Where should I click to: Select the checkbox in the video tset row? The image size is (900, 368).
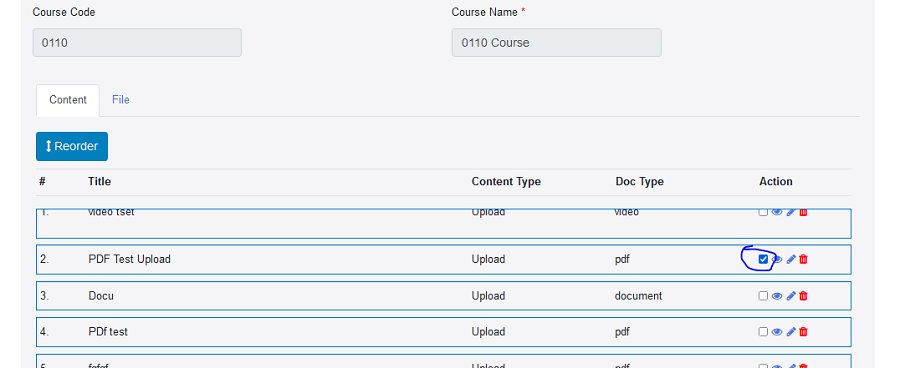click(763, 212)
